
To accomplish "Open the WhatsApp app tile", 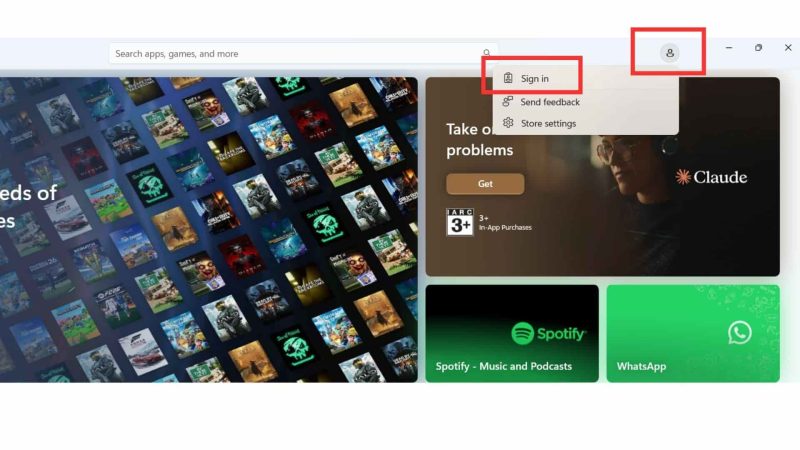I will [x=693, y=334].
